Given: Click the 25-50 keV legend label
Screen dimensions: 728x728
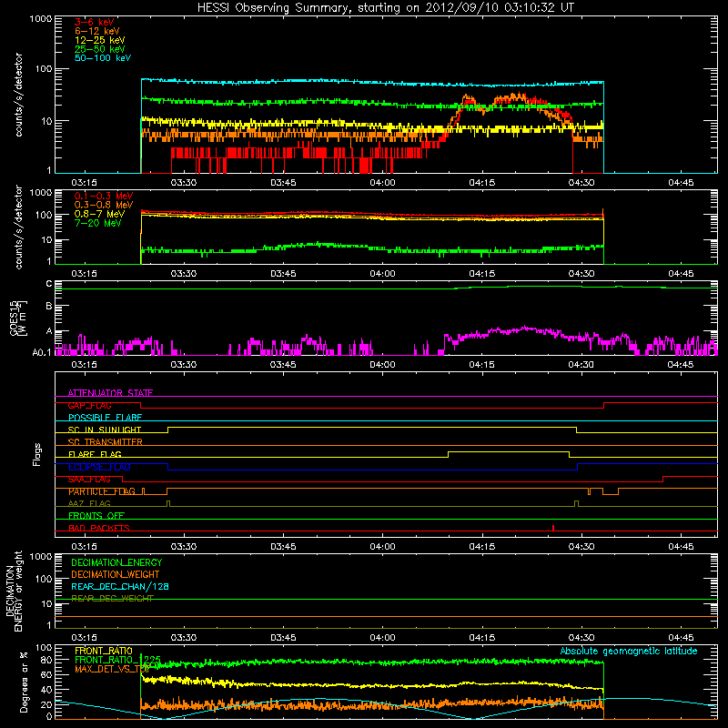Looking at the screenshot, I should 100,49.
